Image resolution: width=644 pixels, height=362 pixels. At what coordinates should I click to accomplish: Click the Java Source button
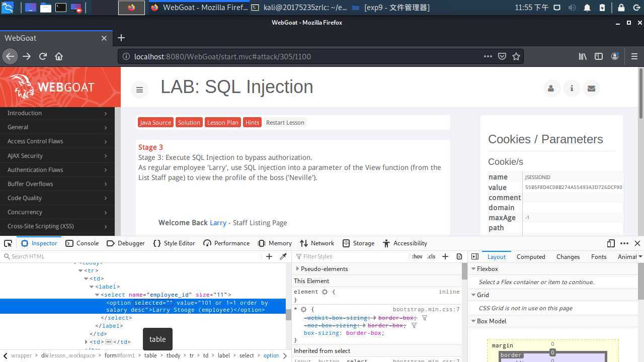coord(155,123)
